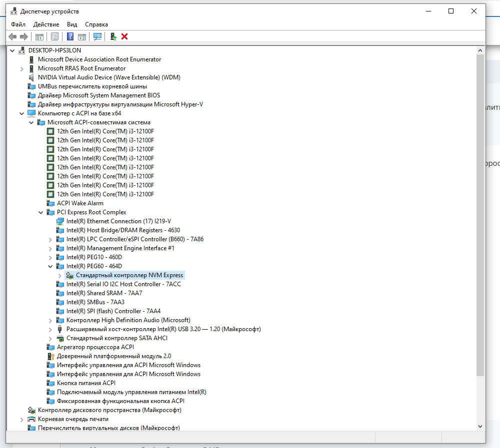This screenshot has height=448, width=500.
Task: Click the Update driver green arrow icon
Action: 113,36
